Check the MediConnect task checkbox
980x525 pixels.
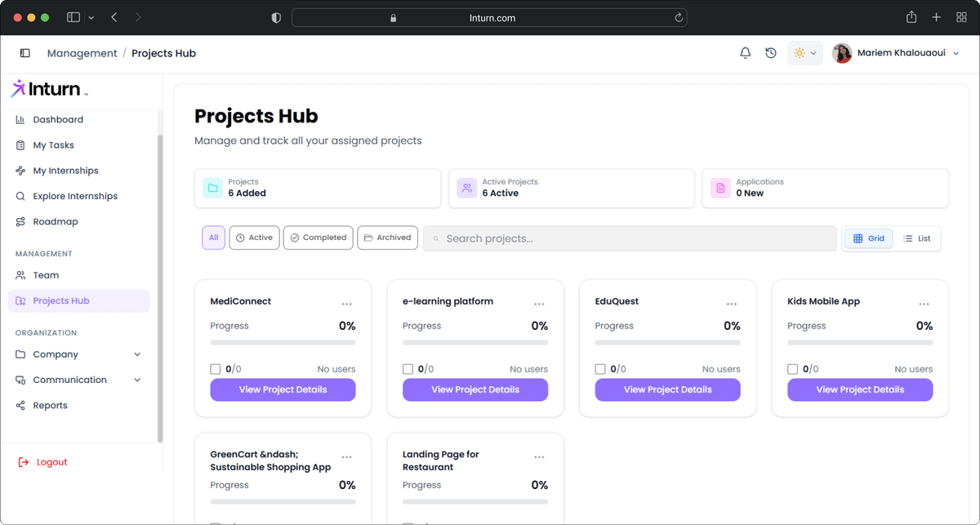tap(216, 369)
